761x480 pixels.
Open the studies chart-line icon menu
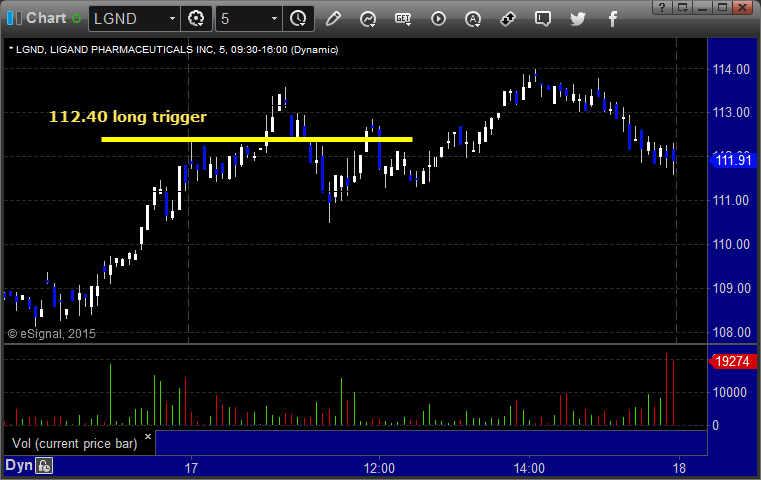(368, 19)
